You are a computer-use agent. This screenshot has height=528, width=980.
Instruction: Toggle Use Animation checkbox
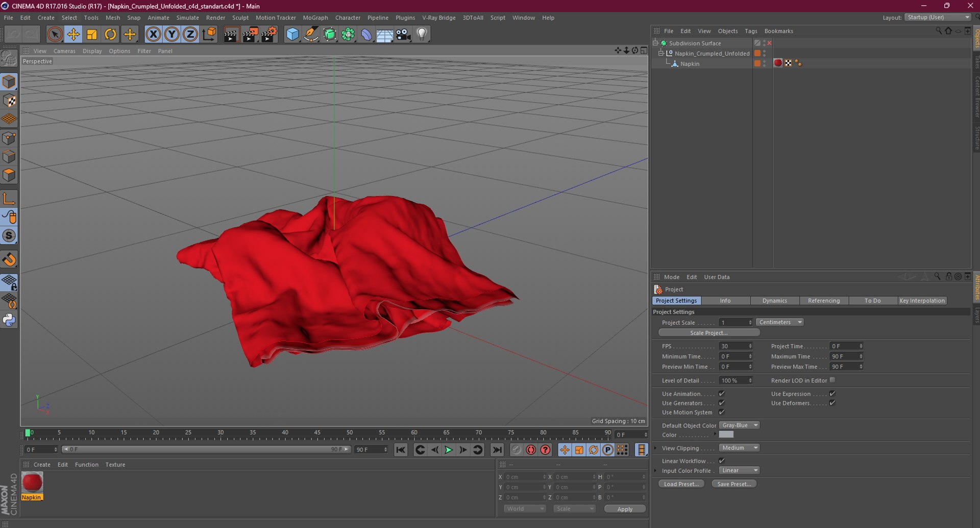[722, 394]
